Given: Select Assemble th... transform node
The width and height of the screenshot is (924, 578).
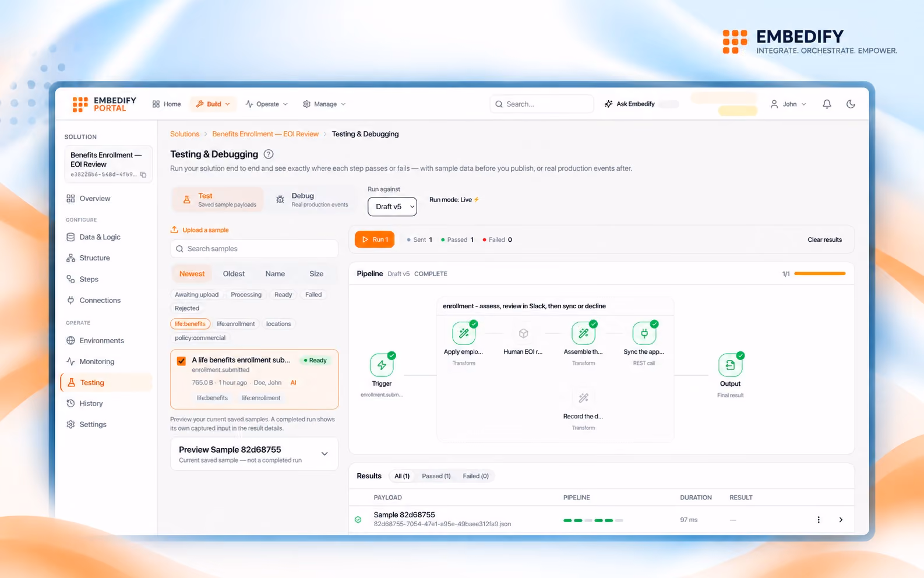Looking at the screenshot, I should tap(583, 333).
